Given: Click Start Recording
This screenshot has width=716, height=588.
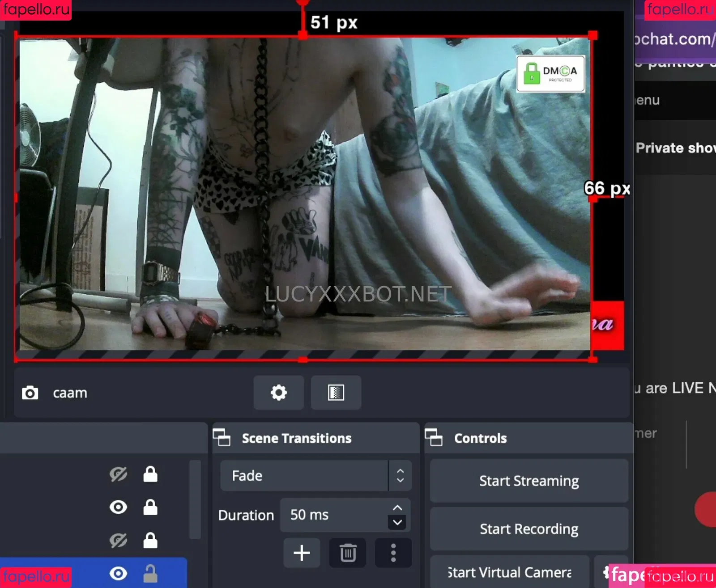Looking at the screenshot, I should [x=529, y=529].
